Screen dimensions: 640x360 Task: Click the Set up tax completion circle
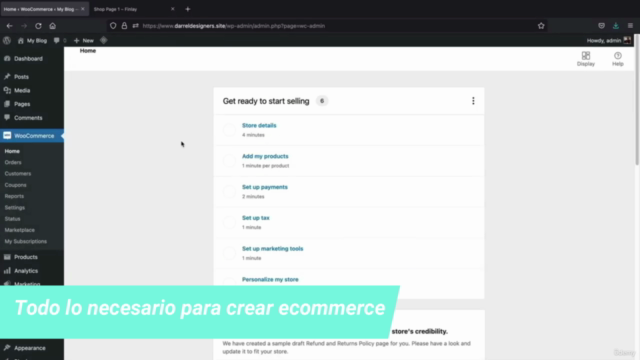click(229, 222)
